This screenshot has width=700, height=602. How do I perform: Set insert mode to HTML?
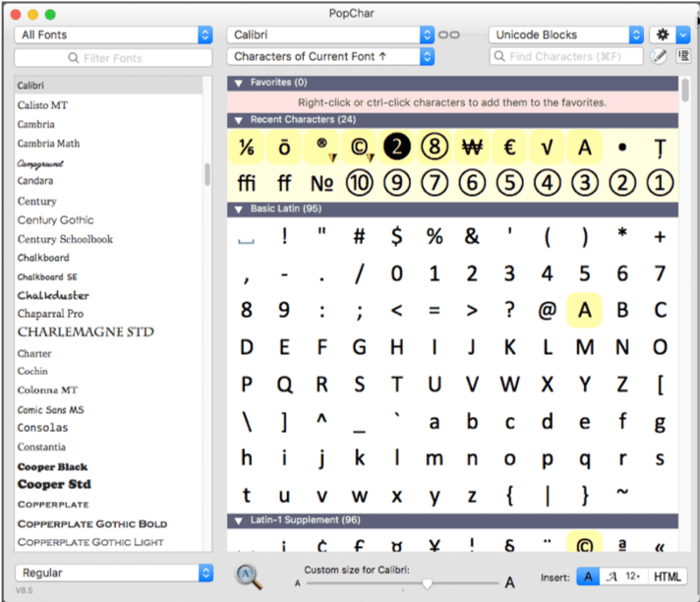click(x=667, y=576)
